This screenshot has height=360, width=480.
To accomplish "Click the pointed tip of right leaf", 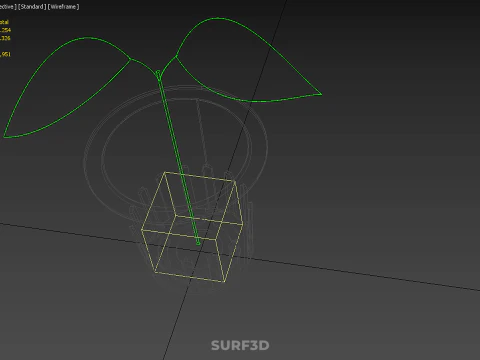I will 320,94.
